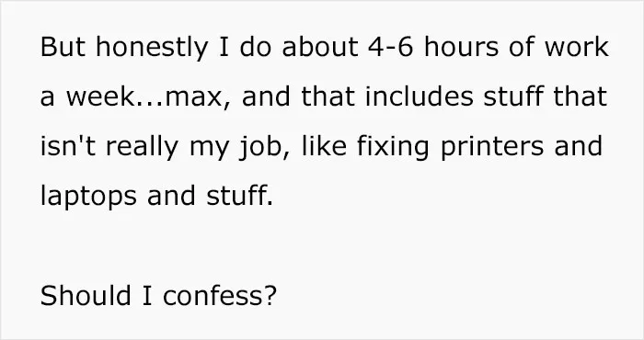Click the word "about"
The height and width of the screenshot is (340, 644).
pos(320,46)
